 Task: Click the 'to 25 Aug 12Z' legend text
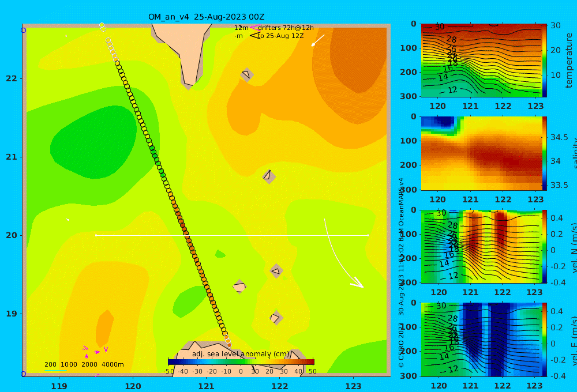pyautogui.click(x=281, y=36)
